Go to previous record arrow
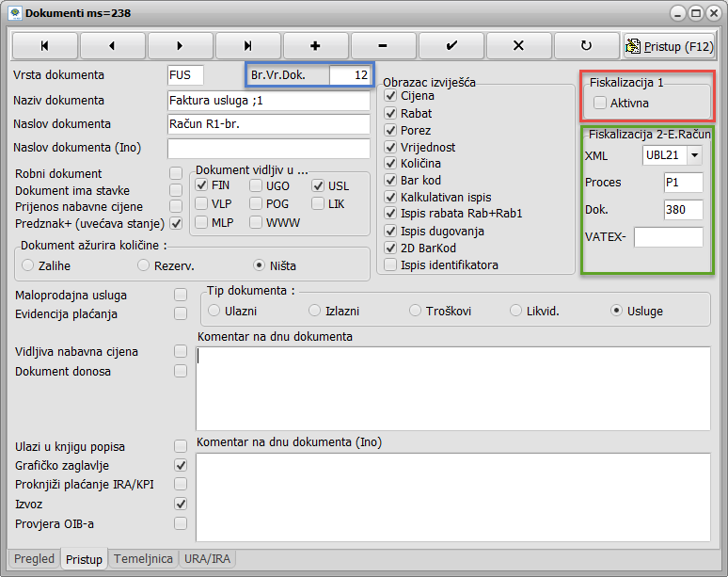 [x=112, y=45]
